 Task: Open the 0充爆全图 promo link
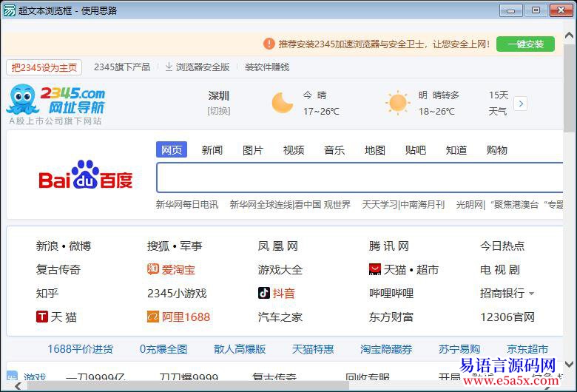pos(163,348)
